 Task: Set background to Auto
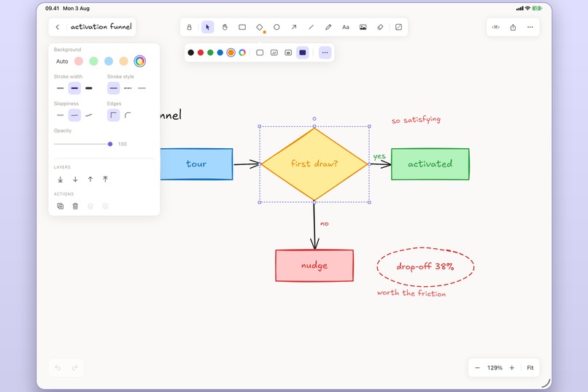tap(62, 61)
